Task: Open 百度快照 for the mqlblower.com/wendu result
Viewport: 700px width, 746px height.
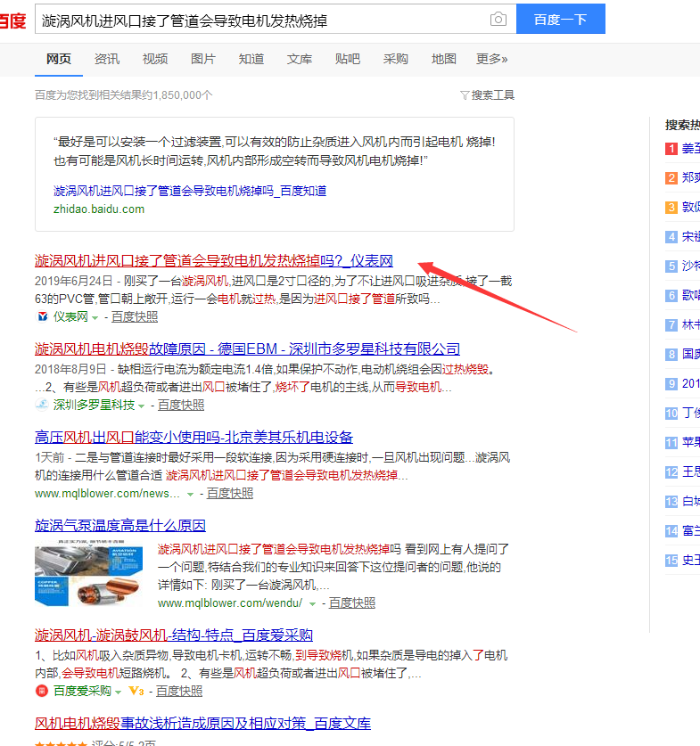Action: click(x=352, y=603)
